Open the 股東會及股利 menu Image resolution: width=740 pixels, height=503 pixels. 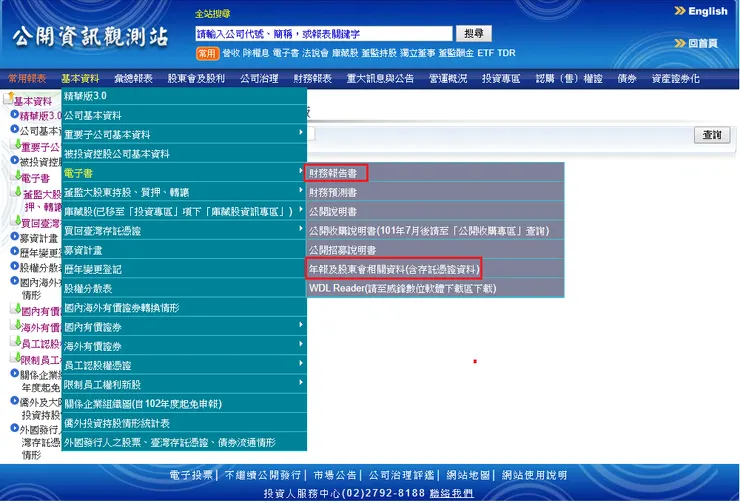point(196,79)
